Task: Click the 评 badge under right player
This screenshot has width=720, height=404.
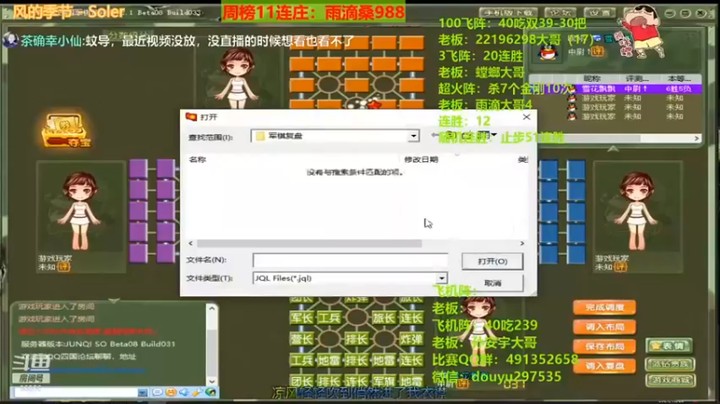Action: pyautogui.click(x=621, y=267)
